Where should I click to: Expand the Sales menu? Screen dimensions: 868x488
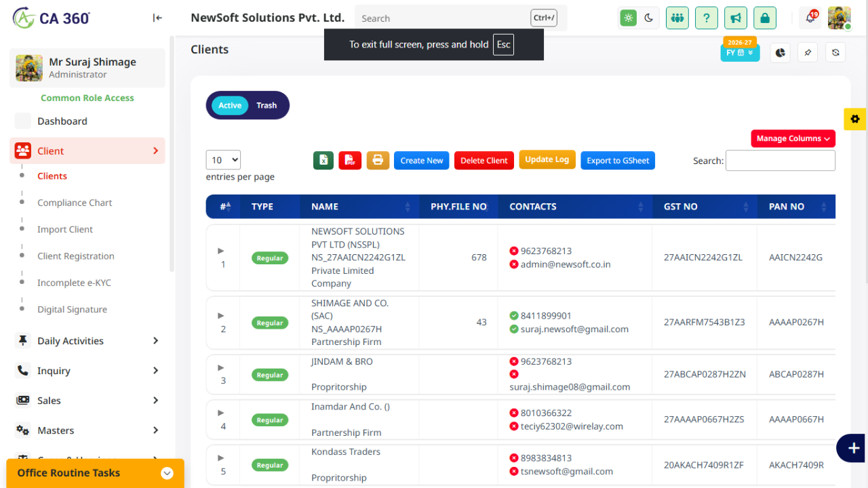pyautogui.click(x=87, y=401)
